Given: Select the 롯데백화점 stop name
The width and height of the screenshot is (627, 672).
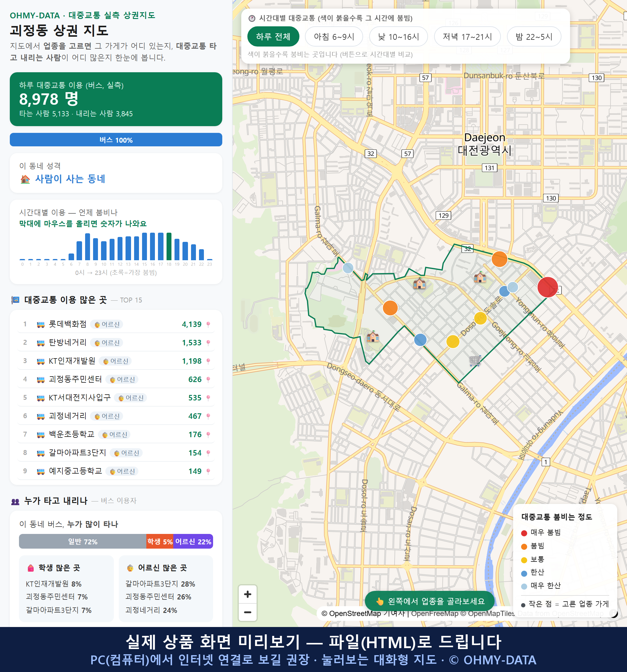Looking at the screenshot, I should 68,324.
